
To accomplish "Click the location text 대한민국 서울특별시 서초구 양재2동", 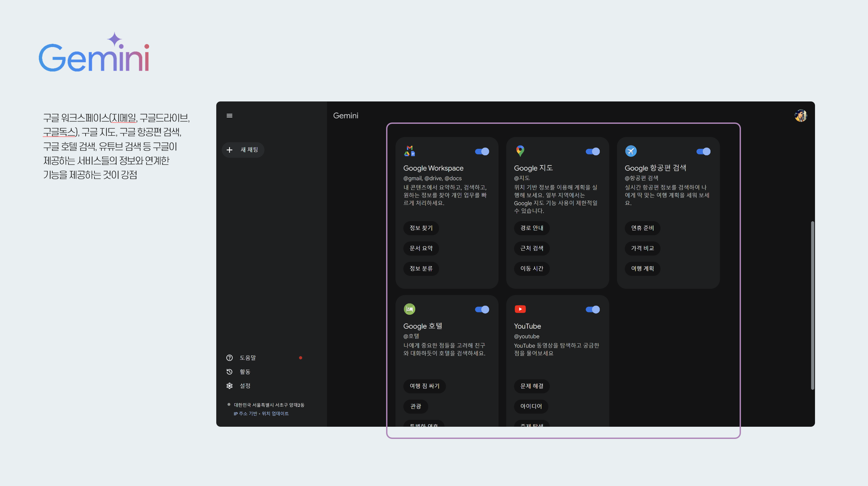I will pos(269,405).
